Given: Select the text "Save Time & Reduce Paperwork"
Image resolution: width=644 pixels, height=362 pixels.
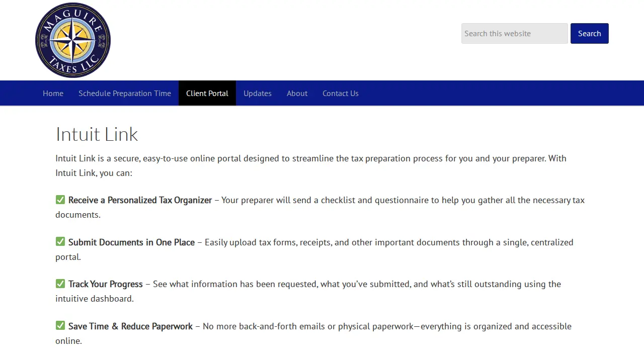Looking at the screenshot, I should (130, 326).
